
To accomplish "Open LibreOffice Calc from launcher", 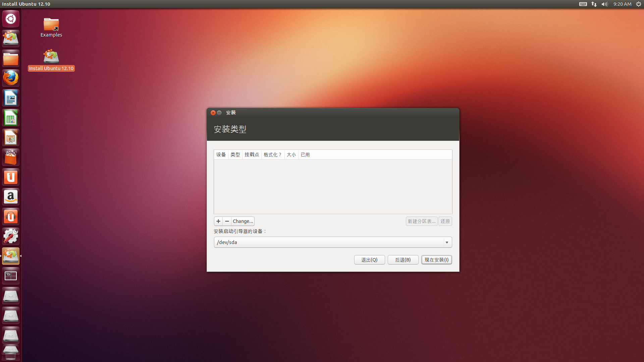I will pyautogui.click(x=11, y=118).
